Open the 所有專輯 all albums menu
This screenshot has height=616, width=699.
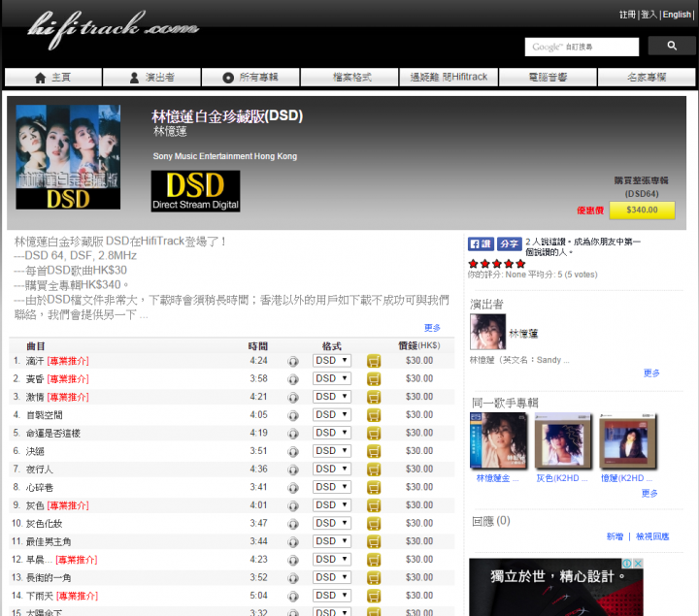tap(250, 77)
